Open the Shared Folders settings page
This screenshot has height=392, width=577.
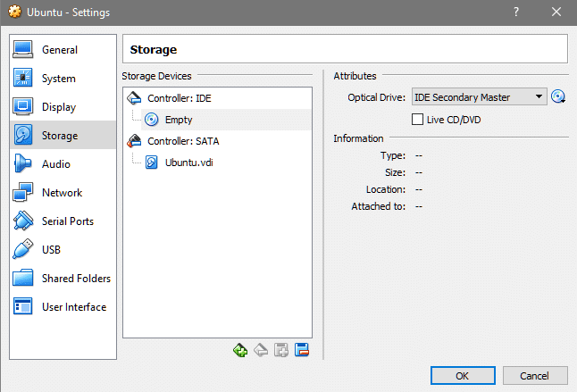click(x=75, y=279)
